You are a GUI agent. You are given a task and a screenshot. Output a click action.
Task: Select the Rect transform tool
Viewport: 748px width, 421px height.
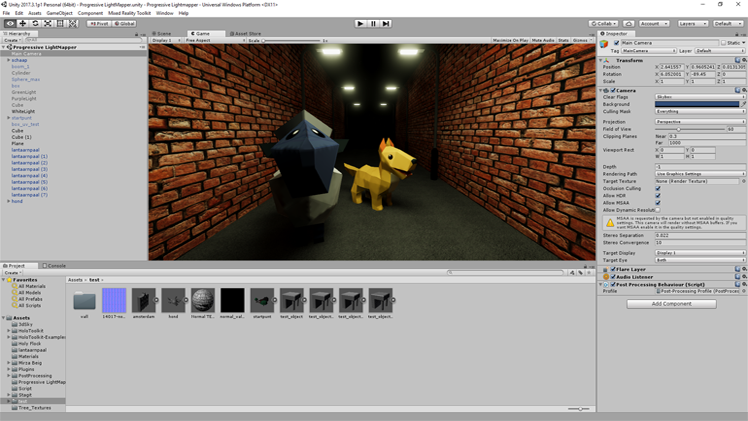tap(60, 23)
